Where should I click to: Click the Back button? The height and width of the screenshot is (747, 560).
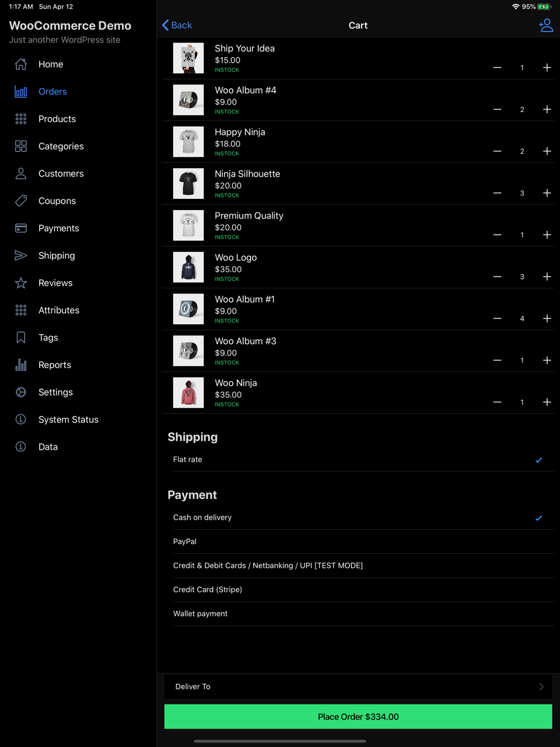(x=177, y=25)
